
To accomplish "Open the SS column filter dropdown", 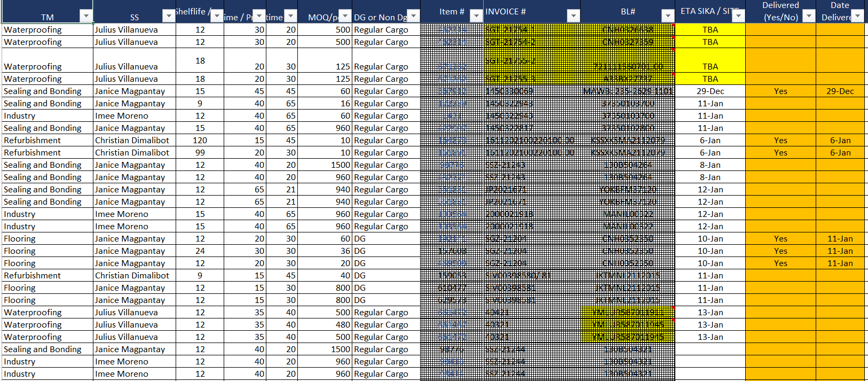I will pyautogui.click(x=169, y=17).
